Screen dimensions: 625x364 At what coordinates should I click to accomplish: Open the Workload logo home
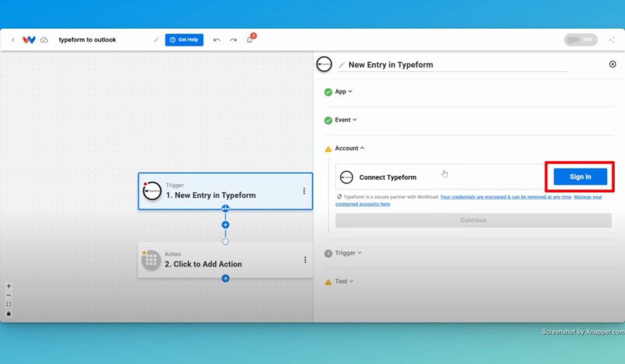click(x=29, y=40)
